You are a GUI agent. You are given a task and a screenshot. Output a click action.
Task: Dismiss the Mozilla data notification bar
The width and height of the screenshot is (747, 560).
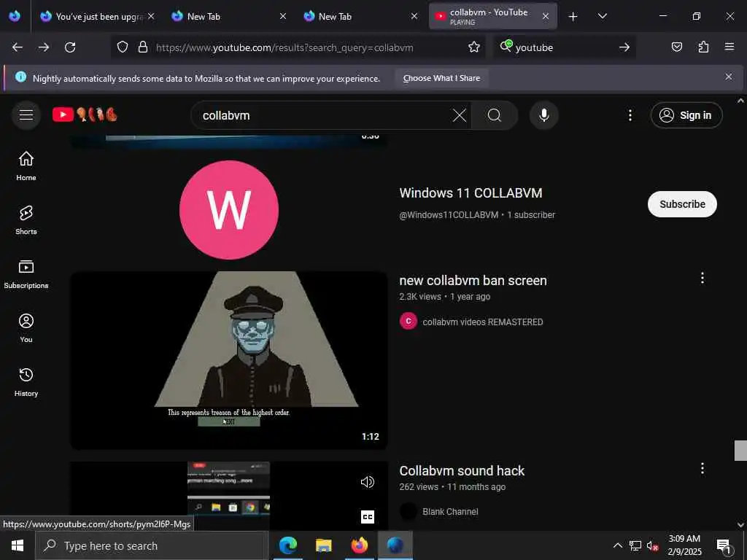coord(729,77)
